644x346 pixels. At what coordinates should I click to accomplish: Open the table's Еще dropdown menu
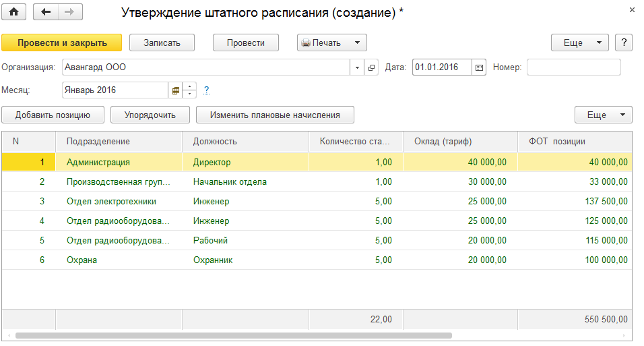(x=603, y=115)
